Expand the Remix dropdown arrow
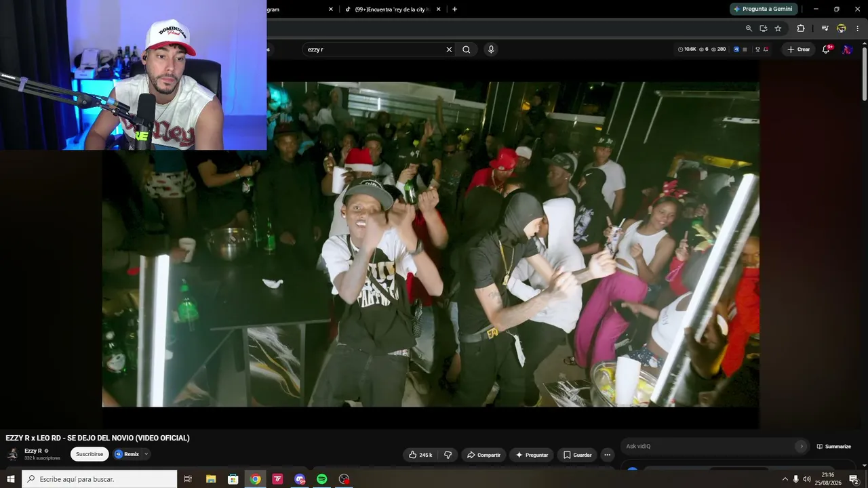 [x=146, y=454]
